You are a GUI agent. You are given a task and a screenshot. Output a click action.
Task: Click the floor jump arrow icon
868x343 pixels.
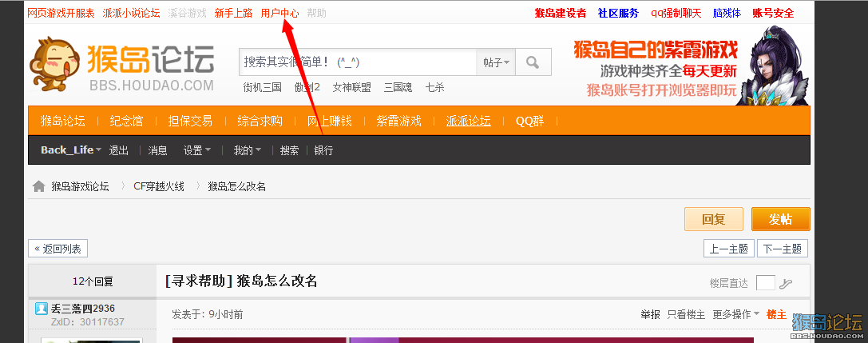[x=786, y=284]
